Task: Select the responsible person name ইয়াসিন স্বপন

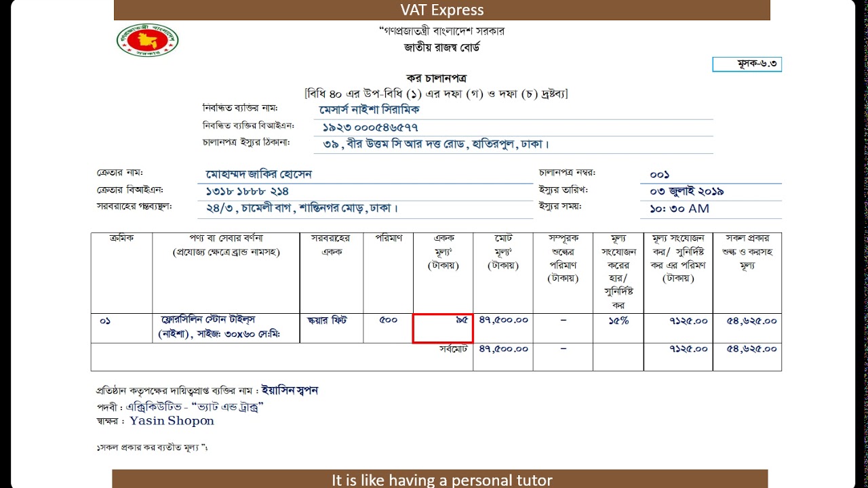Action: pyautogui.click(x=290, y=390)
